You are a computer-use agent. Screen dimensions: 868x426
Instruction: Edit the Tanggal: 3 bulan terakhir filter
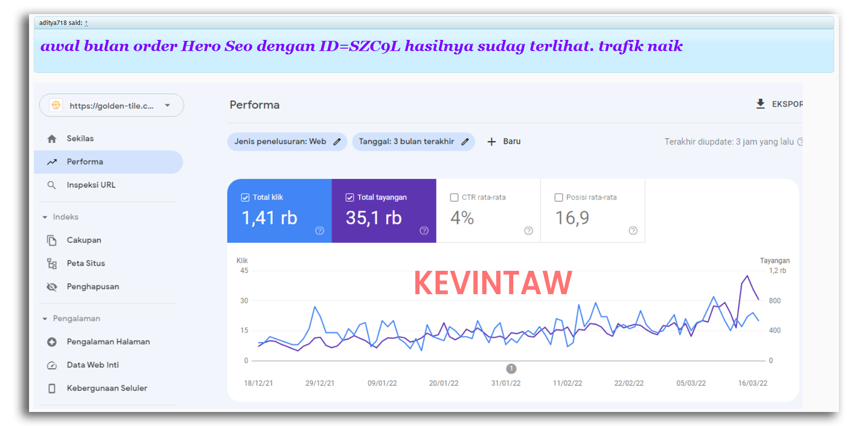[x=413, y=142]
